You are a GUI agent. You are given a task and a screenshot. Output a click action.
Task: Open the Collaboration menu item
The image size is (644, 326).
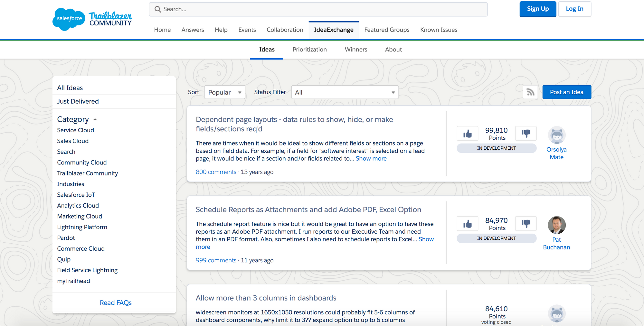(x=285, y=30)
